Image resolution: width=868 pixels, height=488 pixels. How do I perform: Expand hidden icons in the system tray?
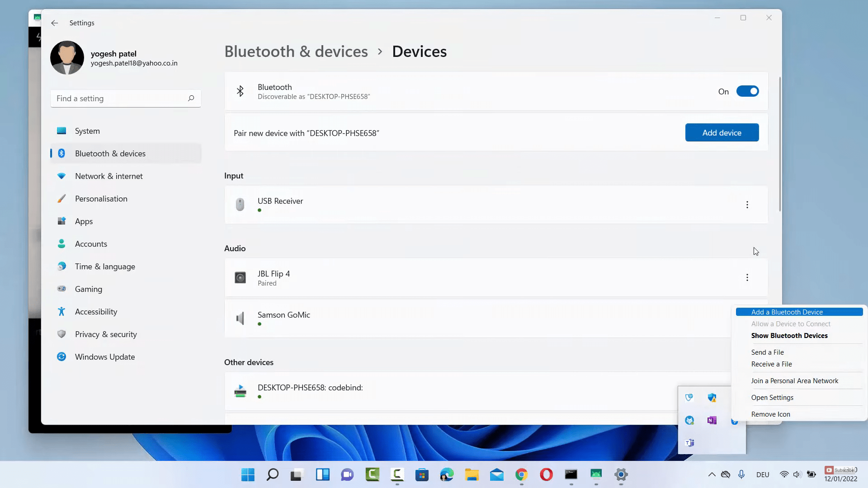(x=711, y=474)
